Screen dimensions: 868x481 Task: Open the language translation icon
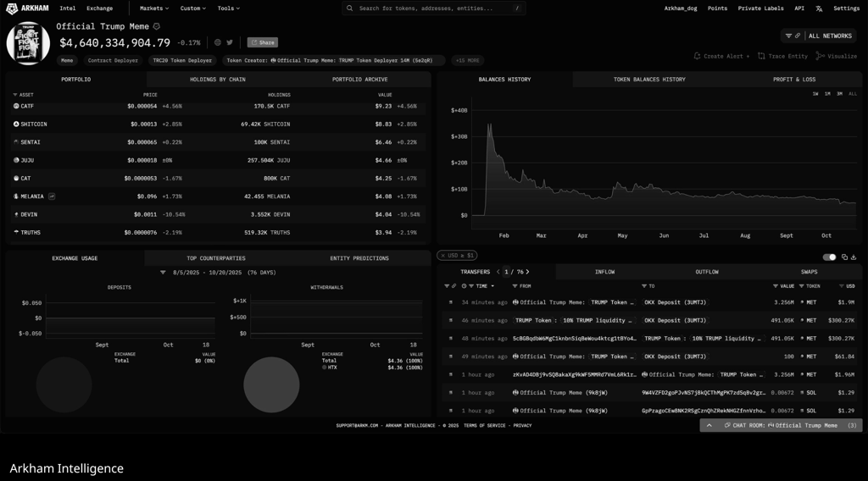point(820,8)
